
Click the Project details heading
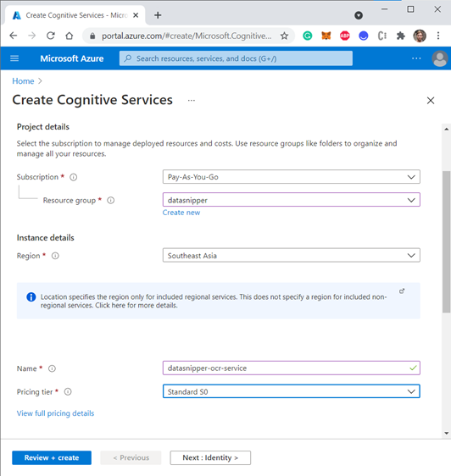click(43, 127)
